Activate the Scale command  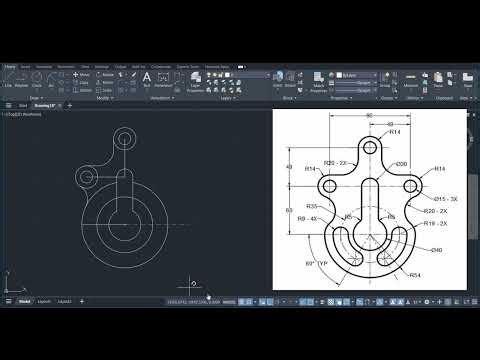pos(104,90)
